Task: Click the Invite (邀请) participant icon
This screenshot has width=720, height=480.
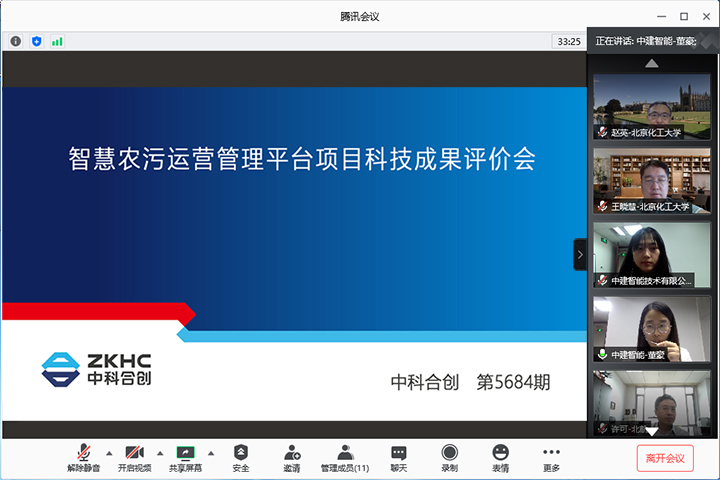Action: coord(291,453)
